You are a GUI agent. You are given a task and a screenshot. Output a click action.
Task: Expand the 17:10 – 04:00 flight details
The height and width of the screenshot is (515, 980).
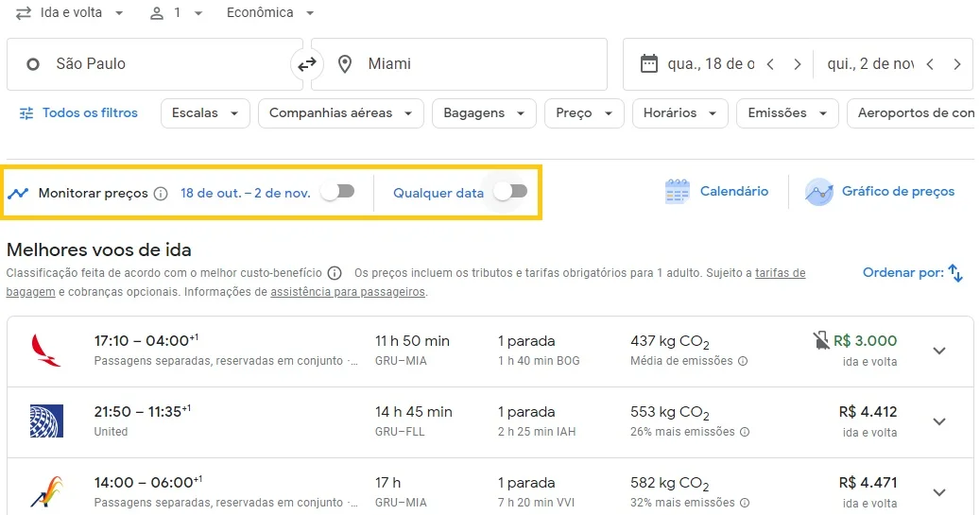pos(939,352)
